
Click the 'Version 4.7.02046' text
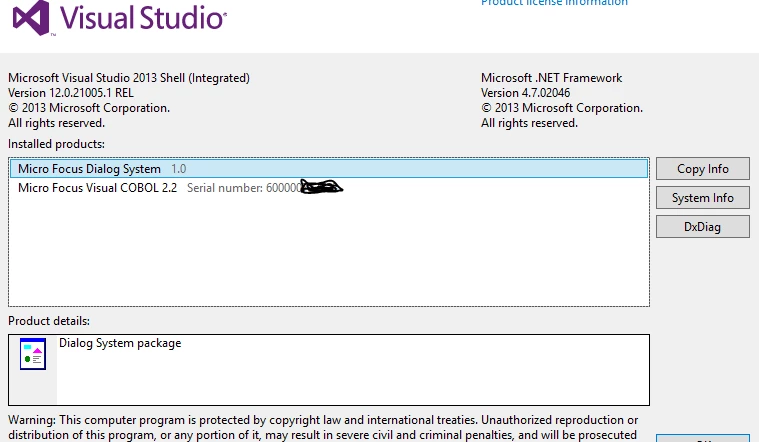pos(525,93)
